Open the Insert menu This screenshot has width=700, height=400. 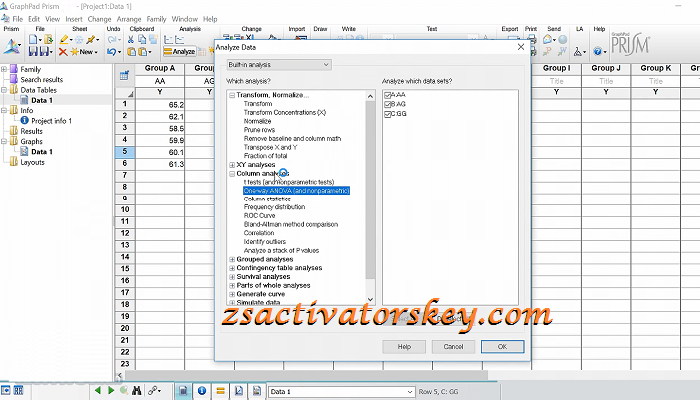point(74,19)
